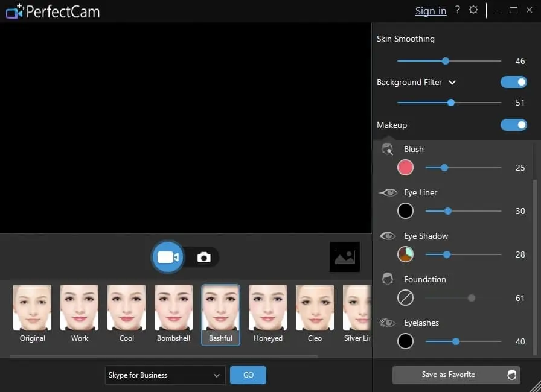
Task: Open the black Eye Liner color swatch
Action: pyautogui.click(x=405, y=211)
